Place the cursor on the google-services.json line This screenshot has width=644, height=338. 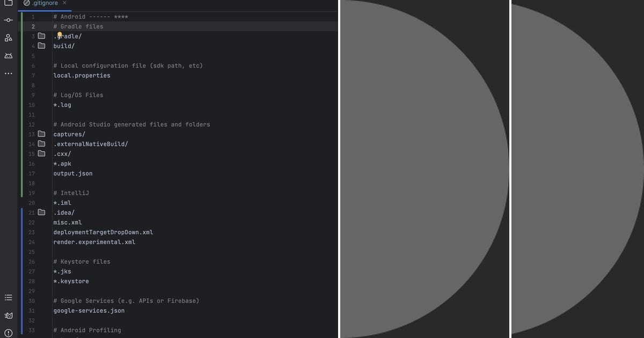click(x=89, y=311)
